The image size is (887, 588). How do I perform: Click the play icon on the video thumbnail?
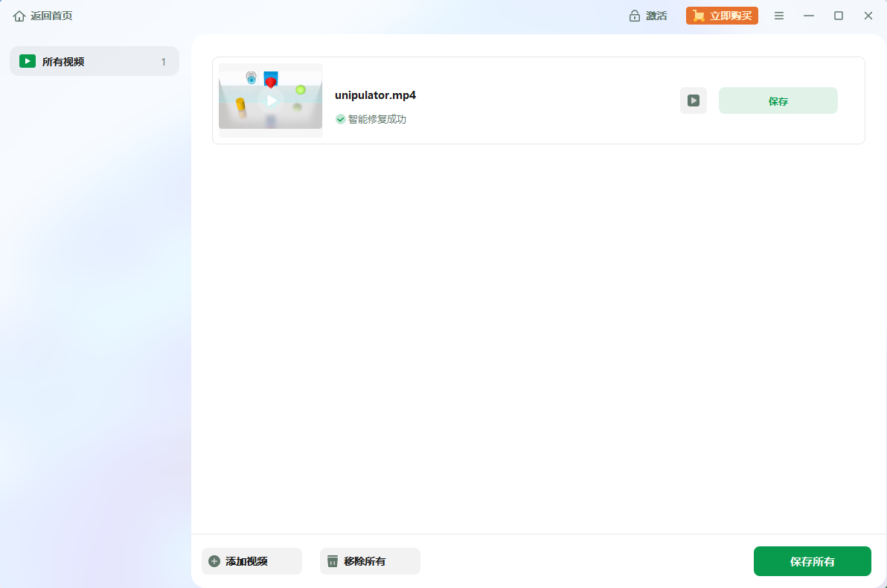coord(271,99)
